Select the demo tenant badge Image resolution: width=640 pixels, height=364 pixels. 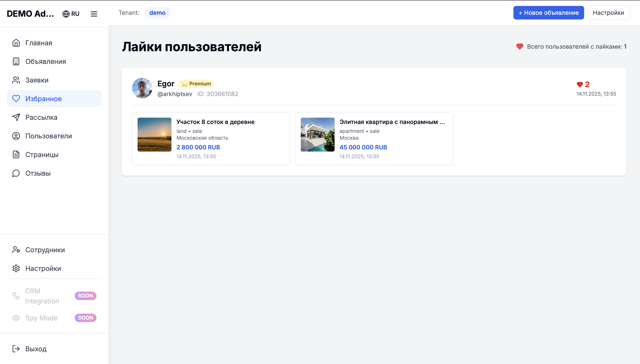click(157, 13)
